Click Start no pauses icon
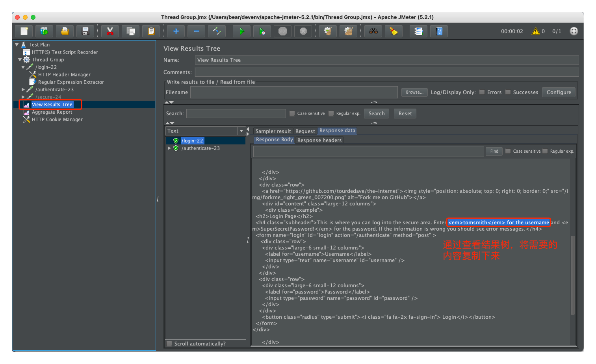 pyautogui.click(x=262, y=31)
